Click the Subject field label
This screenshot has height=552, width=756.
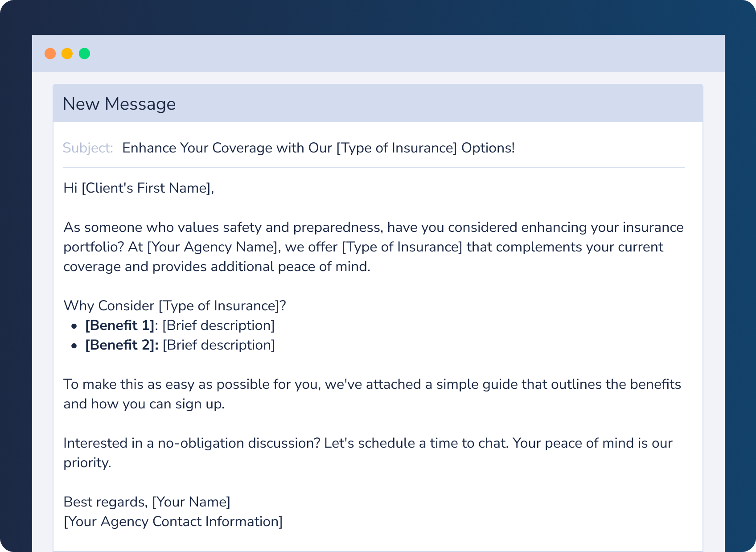point(88,148)
